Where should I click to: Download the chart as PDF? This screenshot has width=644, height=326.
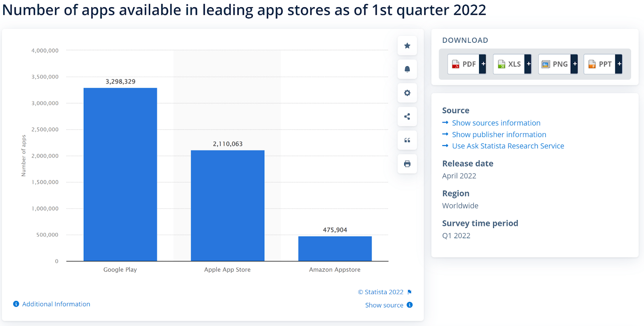pyautogui.click(x=464, y=64)
